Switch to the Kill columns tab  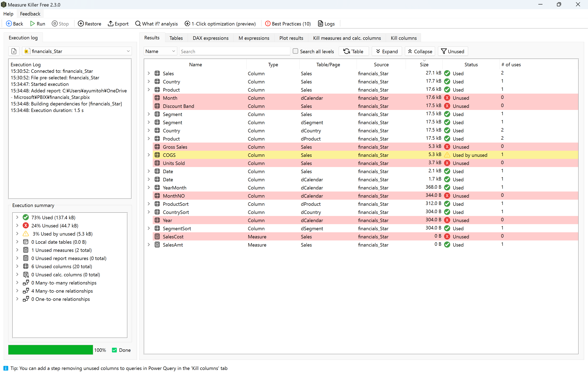[x=403, y=38]
